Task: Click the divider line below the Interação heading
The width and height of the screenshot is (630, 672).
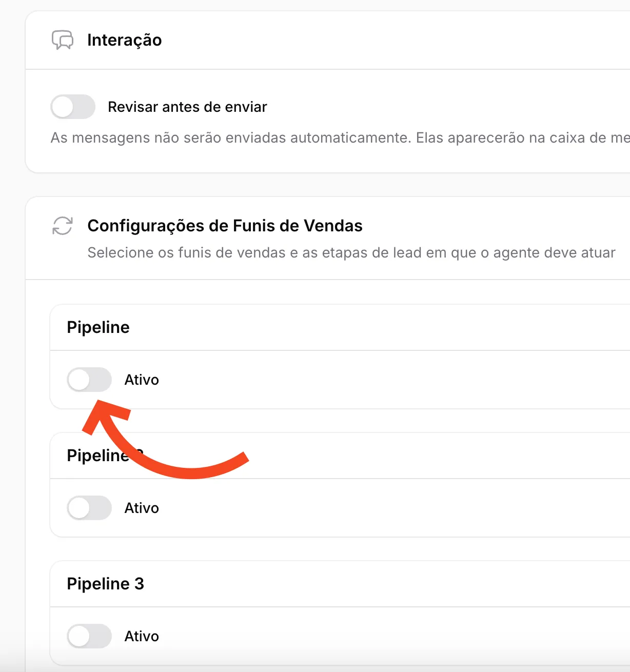Action: 328,69
